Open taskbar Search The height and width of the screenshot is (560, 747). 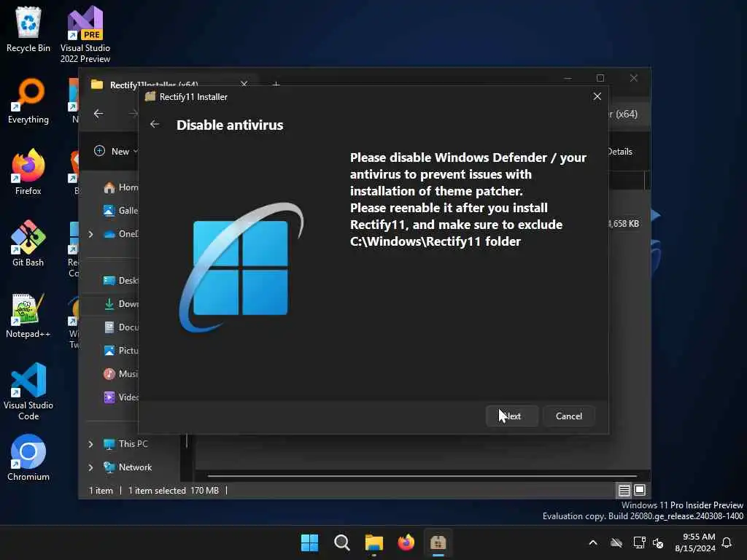[341, 542]
